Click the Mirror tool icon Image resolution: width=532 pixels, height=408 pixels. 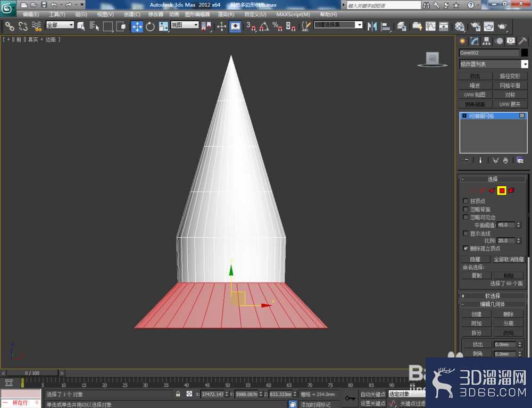click(372, 27)
